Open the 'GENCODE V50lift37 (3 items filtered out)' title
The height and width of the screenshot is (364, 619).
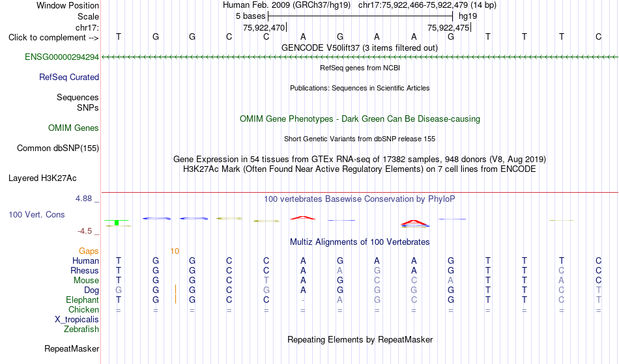click(x=360, y=48)
